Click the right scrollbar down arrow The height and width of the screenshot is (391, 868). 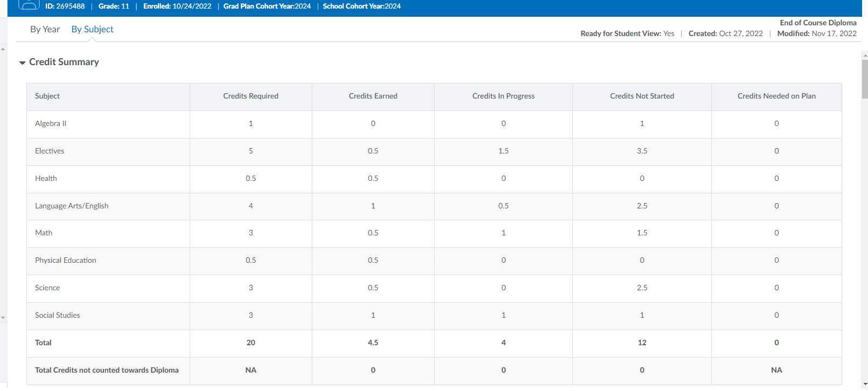[864, 385]
